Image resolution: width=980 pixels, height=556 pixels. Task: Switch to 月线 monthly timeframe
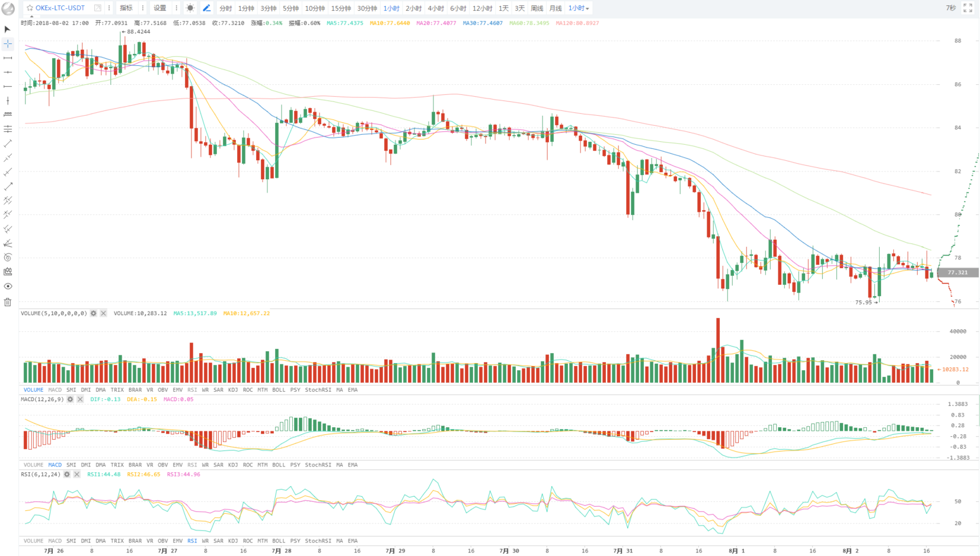556,8
